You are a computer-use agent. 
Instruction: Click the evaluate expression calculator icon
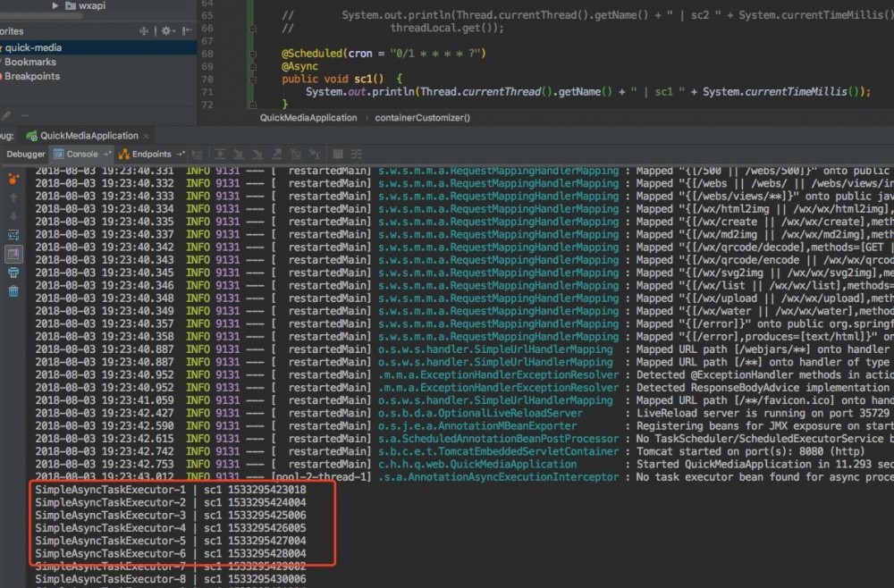click(338, 155)
